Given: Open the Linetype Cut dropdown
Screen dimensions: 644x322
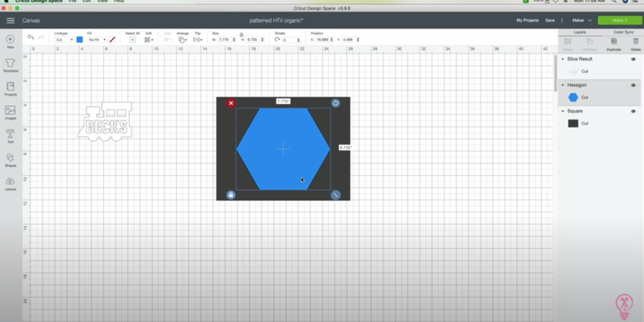Looking at the screenshot, I should (65, 40).
